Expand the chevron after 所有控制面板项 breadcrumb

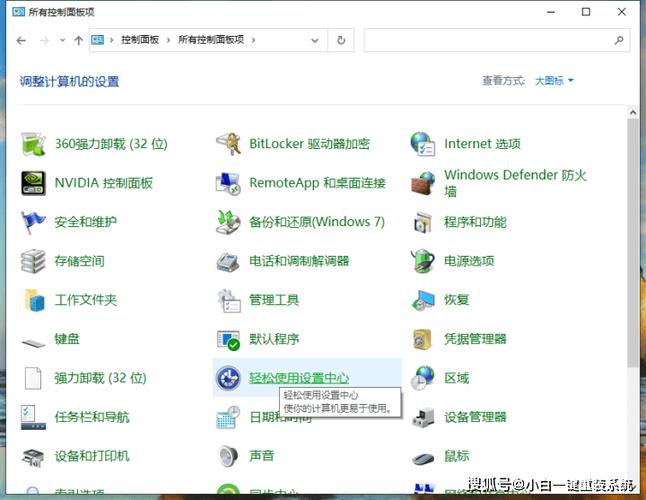point(253,40)
